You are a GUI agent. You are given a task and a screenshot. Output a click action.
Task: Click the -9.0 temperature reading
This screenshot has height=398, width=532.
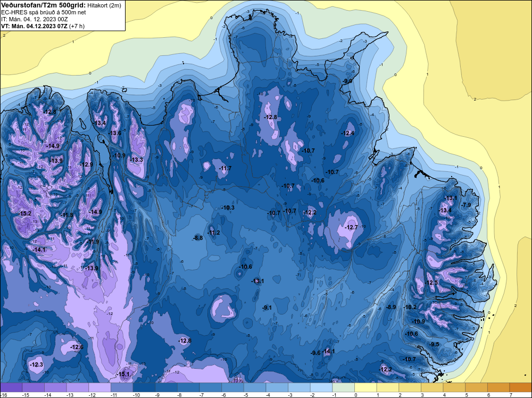click(347, 81)
